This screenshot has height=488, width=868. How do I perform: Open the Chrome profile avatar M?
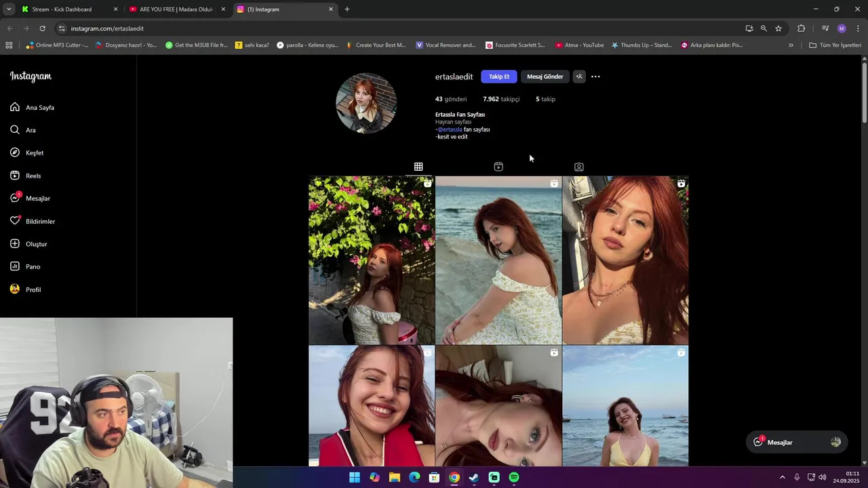coord(842,28)
